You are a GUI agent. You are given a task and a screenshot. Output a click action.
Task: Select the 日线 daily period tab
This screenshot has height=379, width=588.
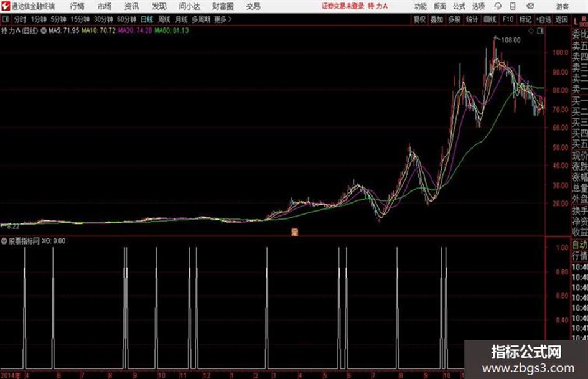pos(147,19)
